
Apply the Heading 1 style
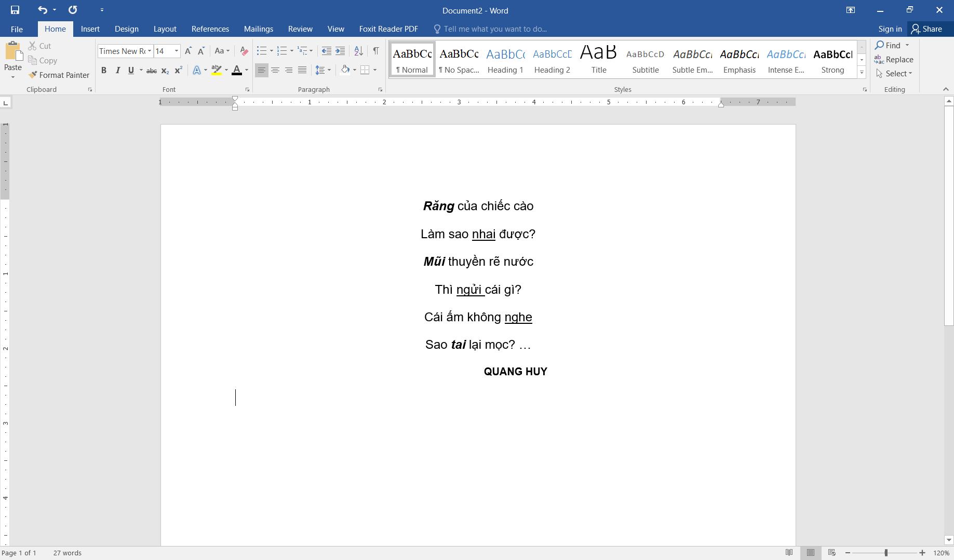pyautogui.click(x=505, y=60)
